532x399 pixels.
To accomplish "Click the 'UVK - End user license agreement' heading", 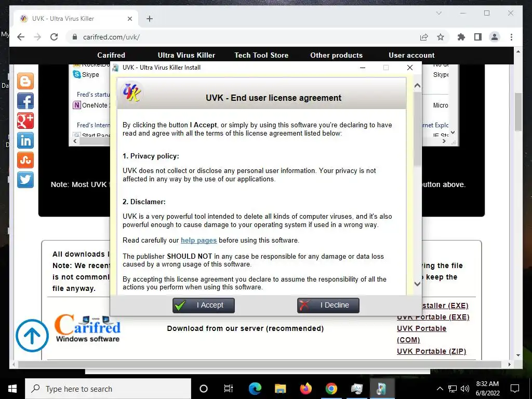I will [273, 98].
